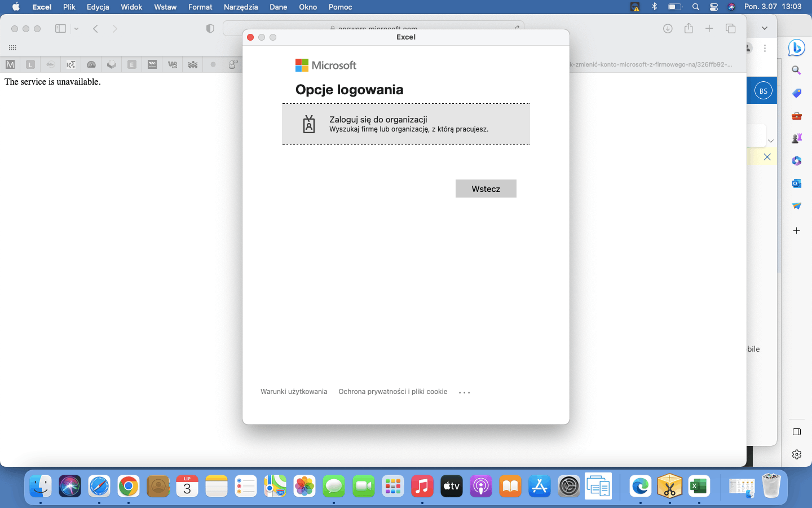Image resolution: width=812 pixels, height=508 pixels.
Task: Expand the Safari sidebar dropdown chevron
Action: (76, 29)
